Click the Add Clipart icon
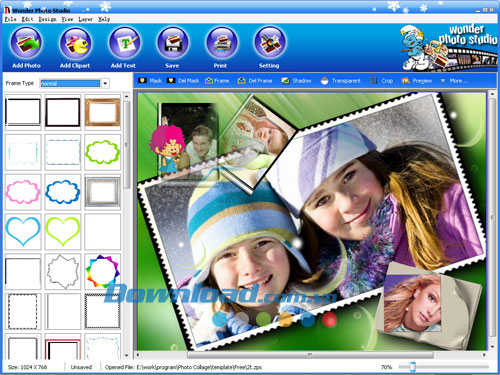 (x=75, y=43)
